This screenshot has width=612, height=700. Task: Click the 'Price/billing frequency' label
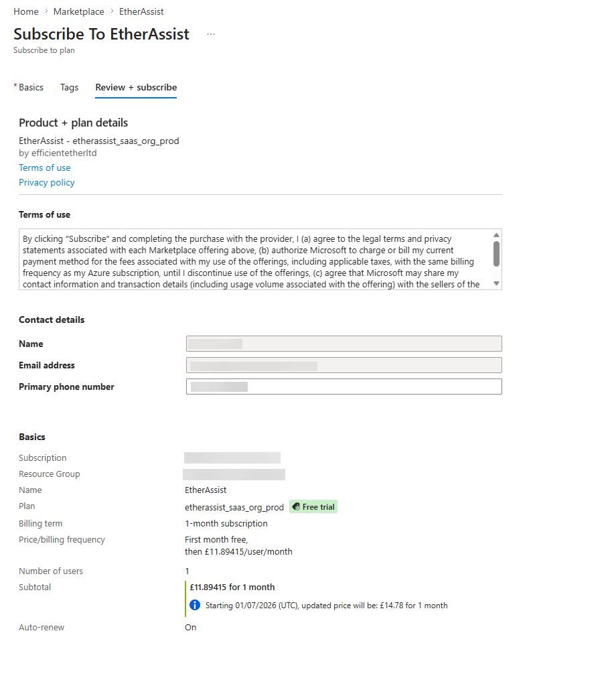point(62,540)
